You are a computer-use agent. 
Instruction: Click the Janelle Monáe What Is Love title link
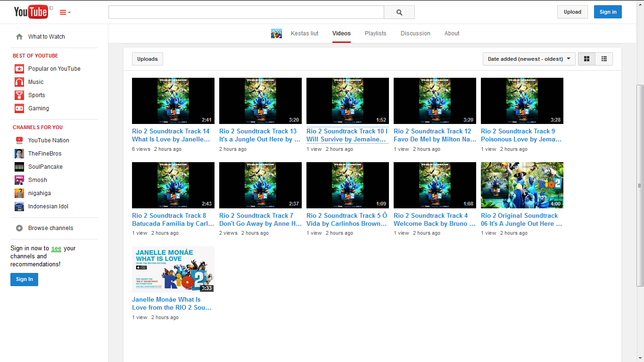172,304
